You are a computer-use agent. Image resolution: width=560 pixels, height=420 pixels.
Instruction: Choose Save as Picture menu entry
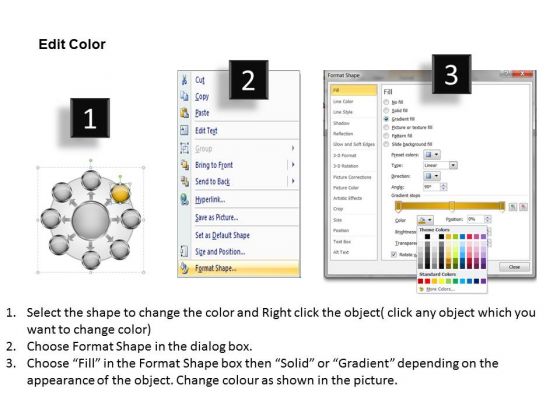coord(216,217)
